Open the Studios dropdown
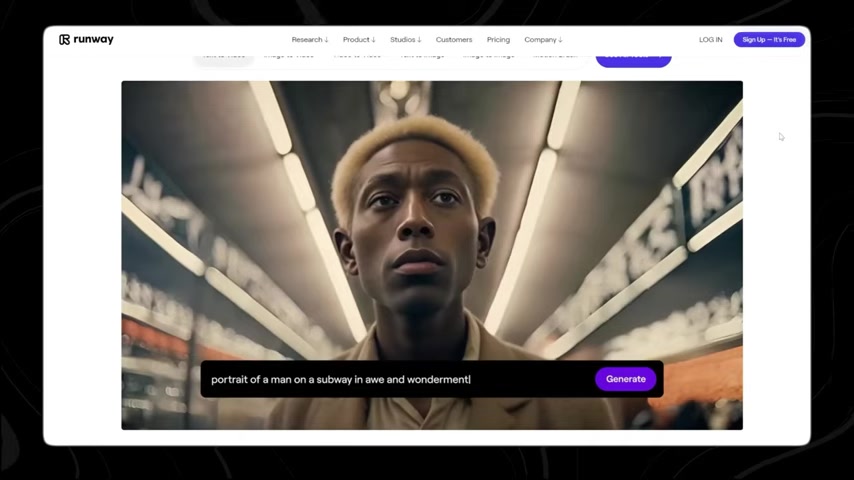The width and height of the screenshot is (854, 480). pyautogui.click(x=405, y=40)
